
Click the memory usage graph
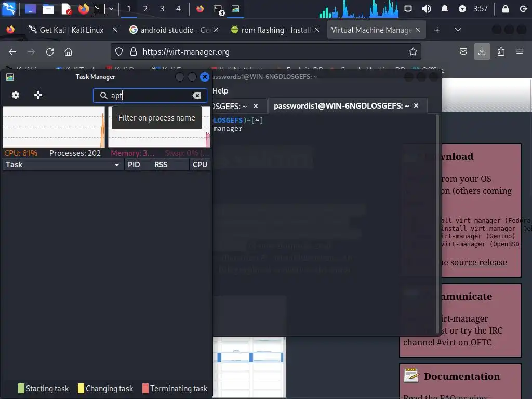pyautogui.click(x=159, y=127)
